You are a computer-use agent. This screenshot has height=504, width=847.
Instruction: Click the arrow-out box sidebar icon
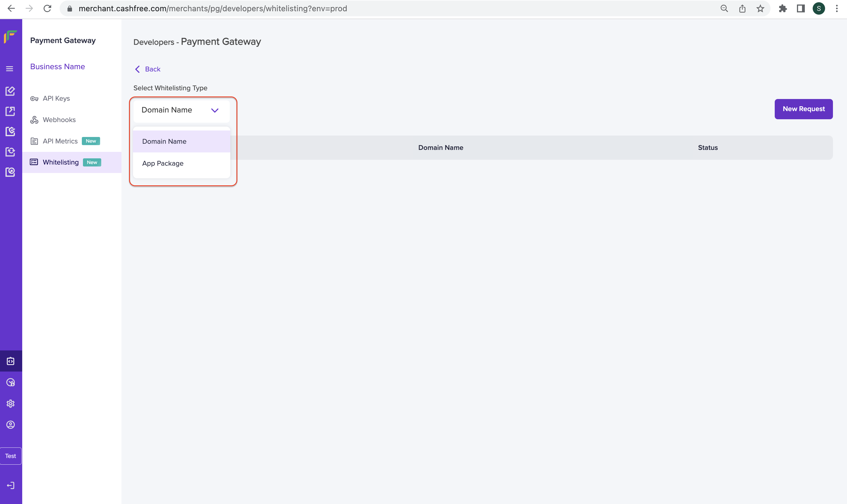point(10,111)
